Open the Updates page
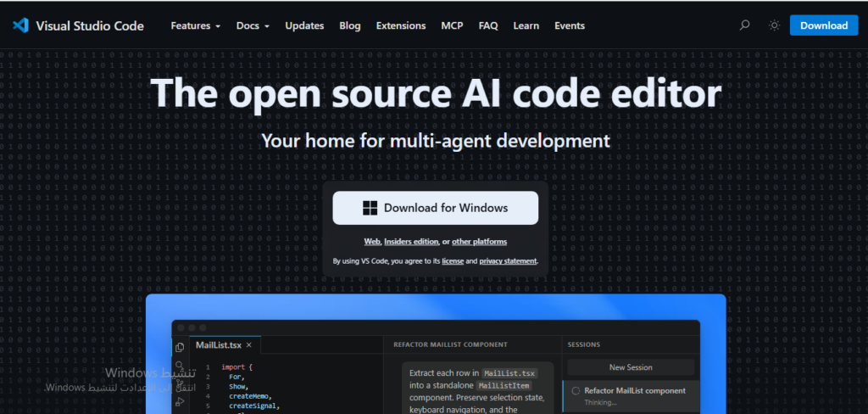868x414 pixels. (x=304, y=25)
